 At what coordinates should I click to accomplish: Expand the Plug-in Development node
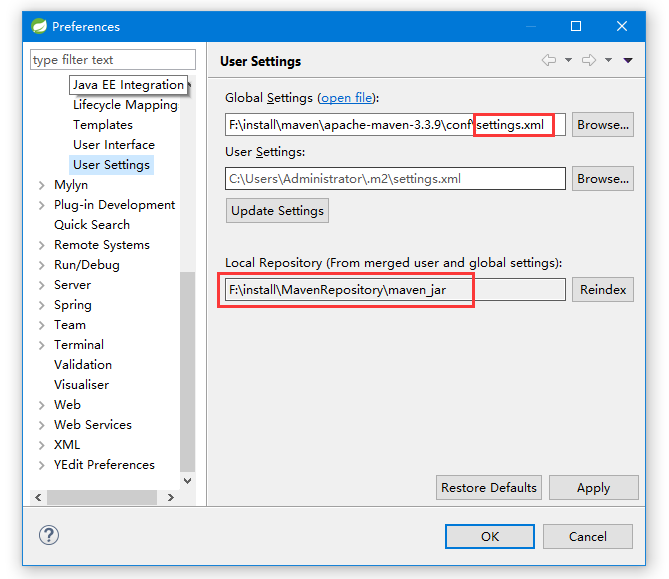(x=41, y=205)
